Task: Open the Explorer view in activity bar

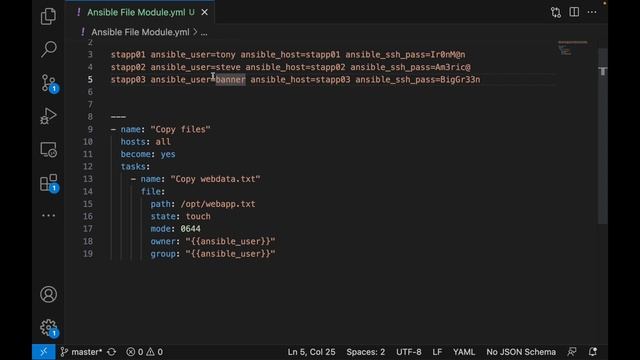Action: pyautogui.click(x=48, y=16)
